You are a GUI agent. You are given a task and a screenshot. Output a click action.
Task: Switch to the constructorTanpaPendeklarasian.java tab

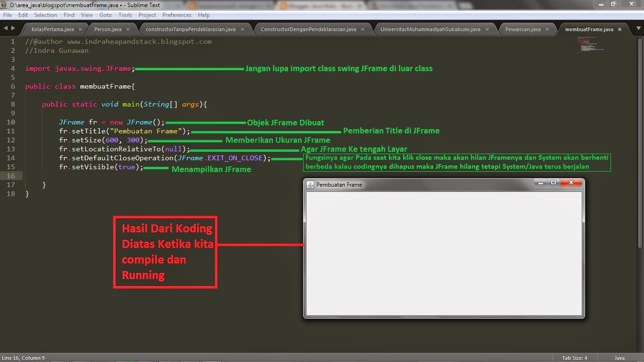(190, 29)
